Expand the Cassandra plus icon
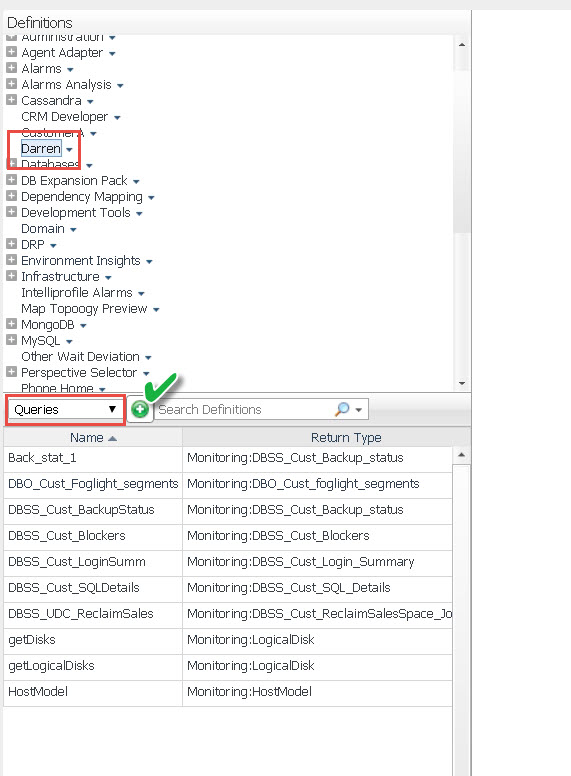The height and width of the screenshot is (776, 571). [x=12, y=100]
